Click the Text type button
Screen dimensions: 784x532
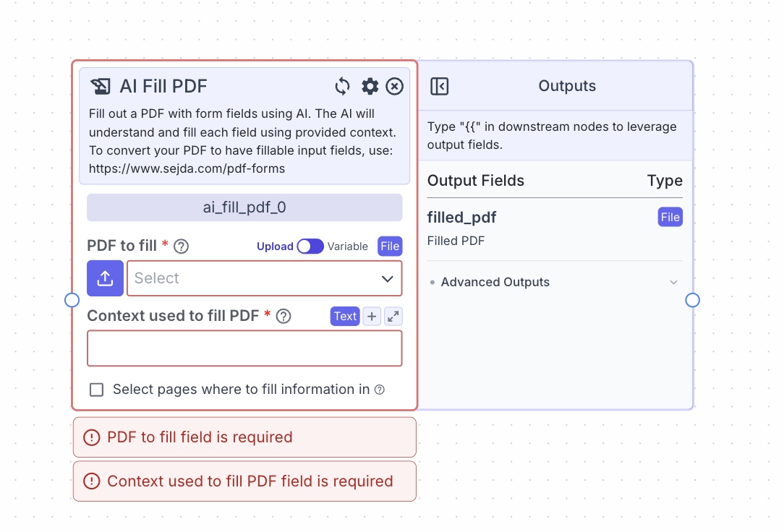pyautogui.click(x=344, y=316)
